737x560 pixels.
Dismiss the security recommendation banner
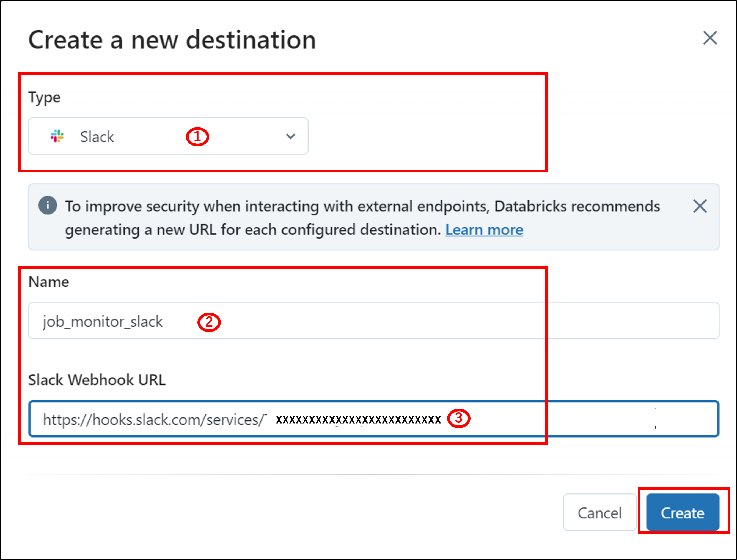pyautogui.click(x=700, y=206)
